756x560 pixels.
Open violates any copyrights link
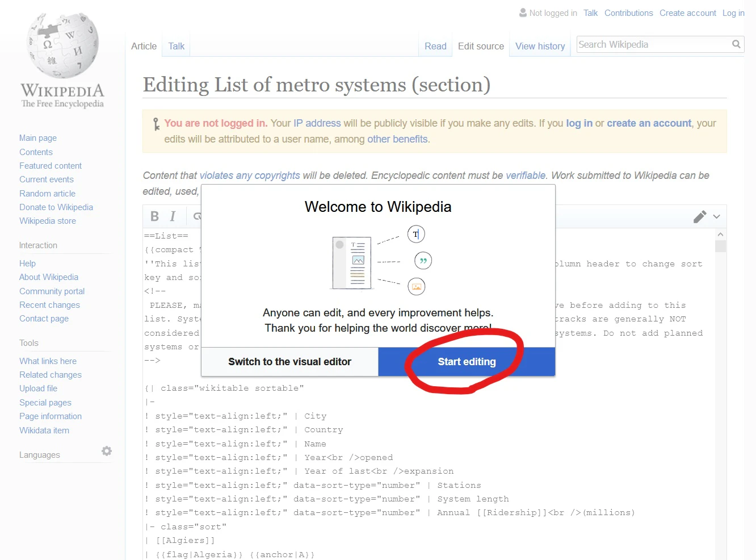tap(250, 175)
